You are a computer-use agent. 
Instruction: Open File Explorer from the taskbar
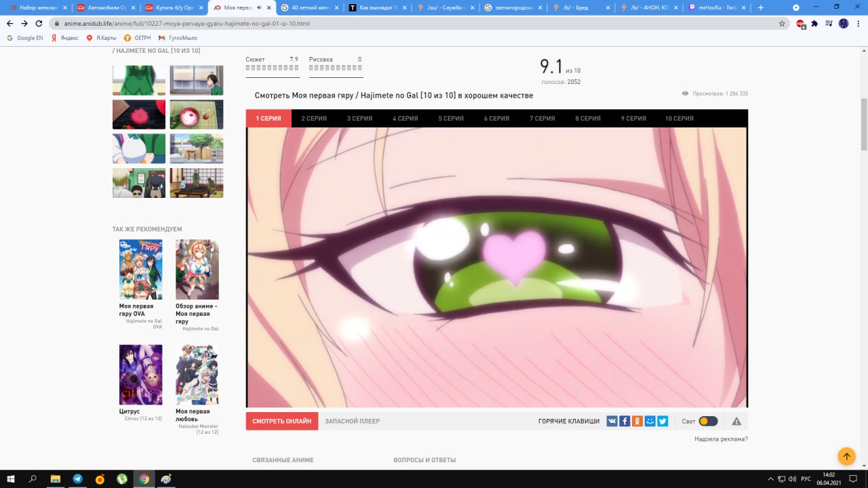pyautogui.click(x=56, y=479)
